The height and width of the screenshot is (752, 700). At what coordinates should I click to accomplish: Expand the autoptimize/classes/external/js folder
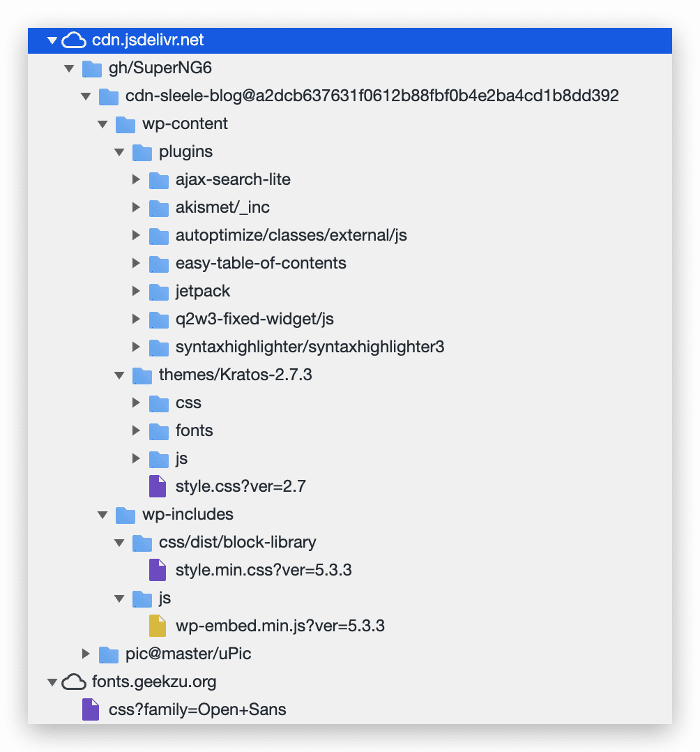[x=136, y=235]
